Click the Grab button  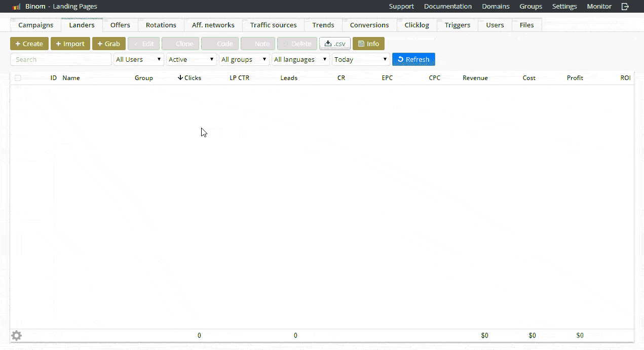pyautogui.click(x=109, y=44)
